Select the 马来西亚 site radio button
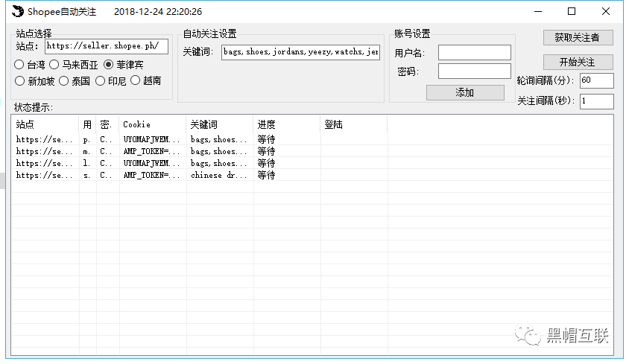The height and width of the screenshot is (364, 629). 54,65
